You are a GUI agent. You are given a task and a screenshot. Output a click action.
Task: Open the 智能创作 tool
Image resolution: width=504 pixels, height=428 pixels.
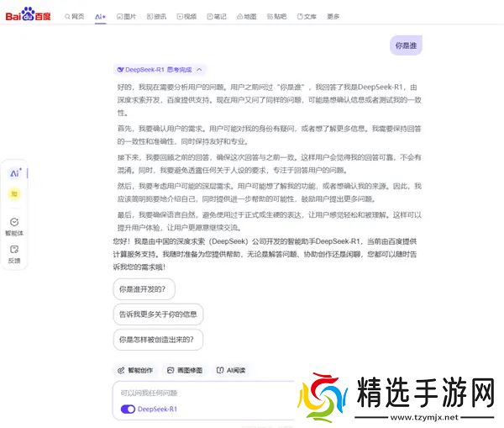(135, 370)
